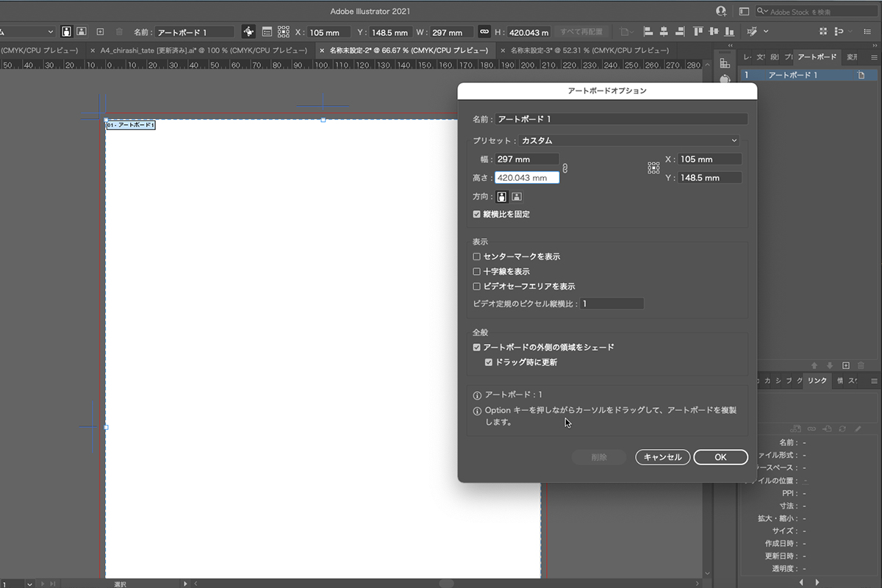Click the artboard options icon in the control bar
This screenshot has height=588, width=882.
tap(267, 32)
